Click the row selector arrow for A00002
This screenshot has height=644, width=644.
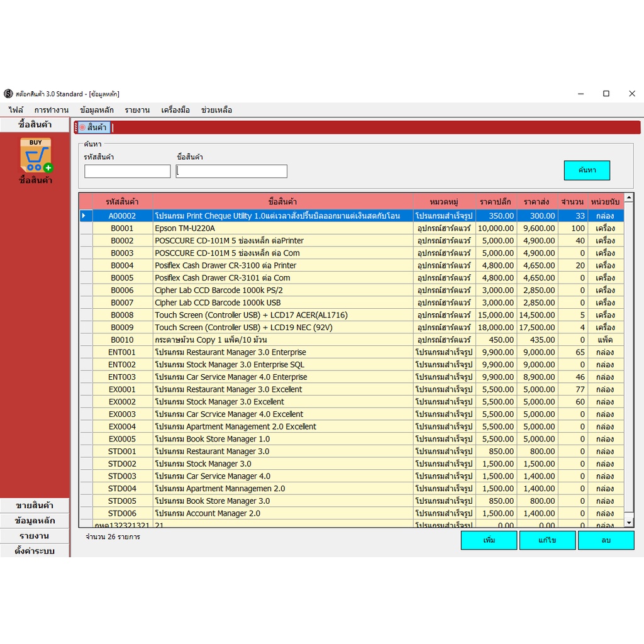tap(86, 216)
